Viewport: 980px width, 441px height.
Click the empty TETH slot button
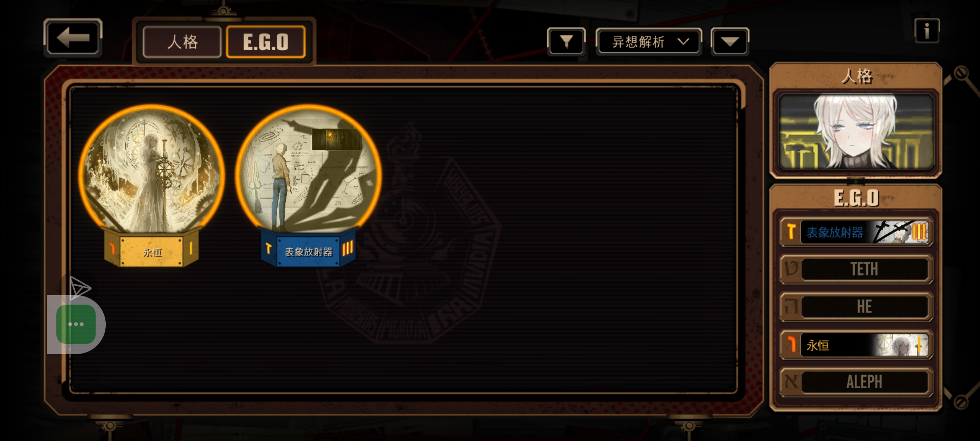tap(856, 269)
